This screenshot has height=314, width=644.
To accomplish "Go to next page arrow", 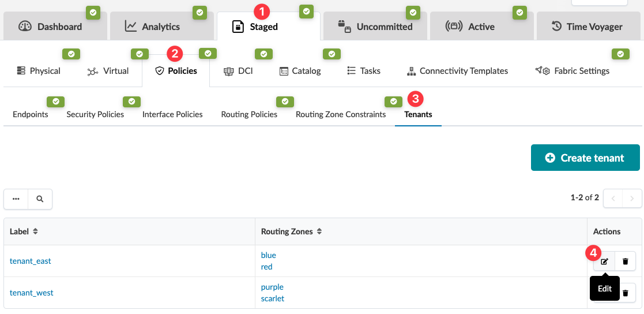I will (x=632, y=199).
